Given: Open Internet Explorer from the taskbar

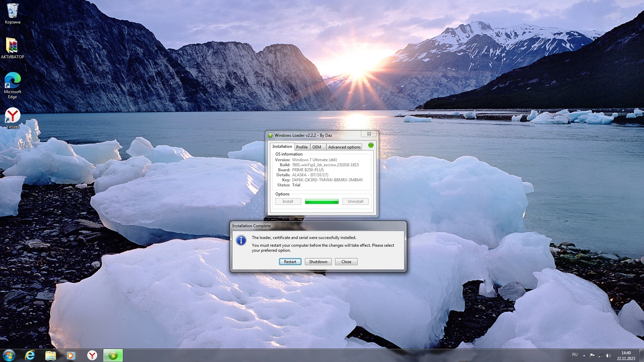Looking at the screenshot, I should coord(30,355).
